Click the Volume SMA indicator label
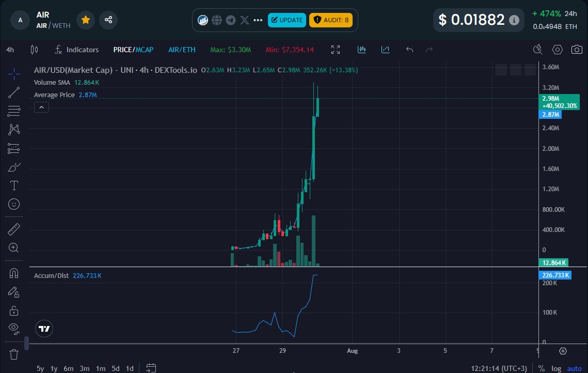Viewport: 588px width, 373px height. (x=52, y=83)
